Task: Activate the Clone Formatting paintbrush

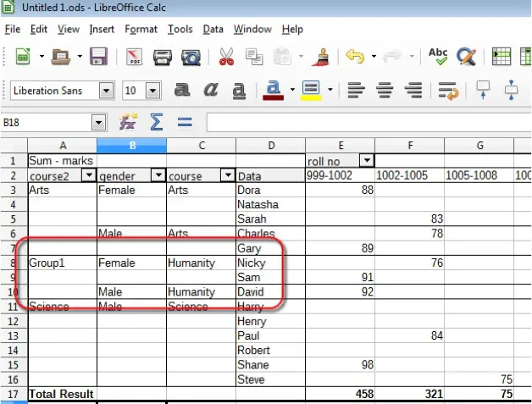Action: pyautogui.click(x=321, y=57)
